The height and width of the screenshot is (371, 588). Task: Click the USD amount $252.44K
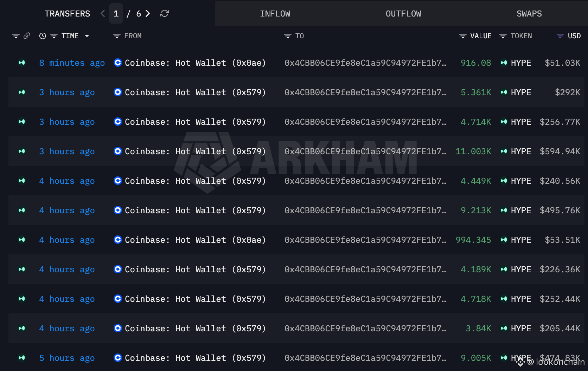(x=560, y=299)
